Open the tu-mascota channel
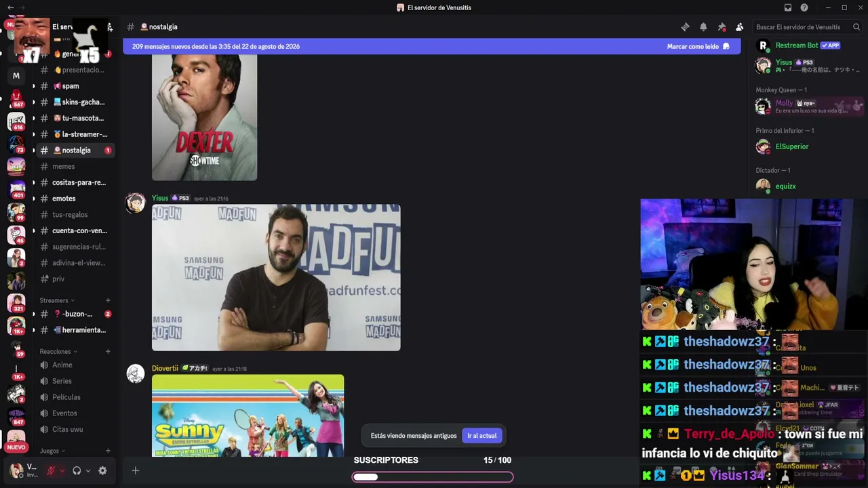 [75, 119]
